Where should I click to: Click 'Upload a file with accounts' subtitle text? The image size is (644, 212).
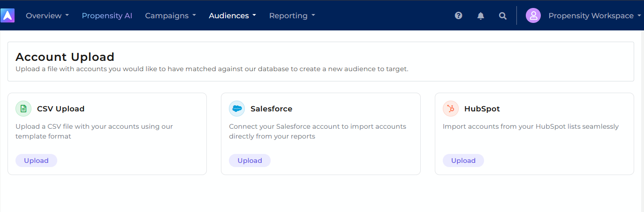212,69
